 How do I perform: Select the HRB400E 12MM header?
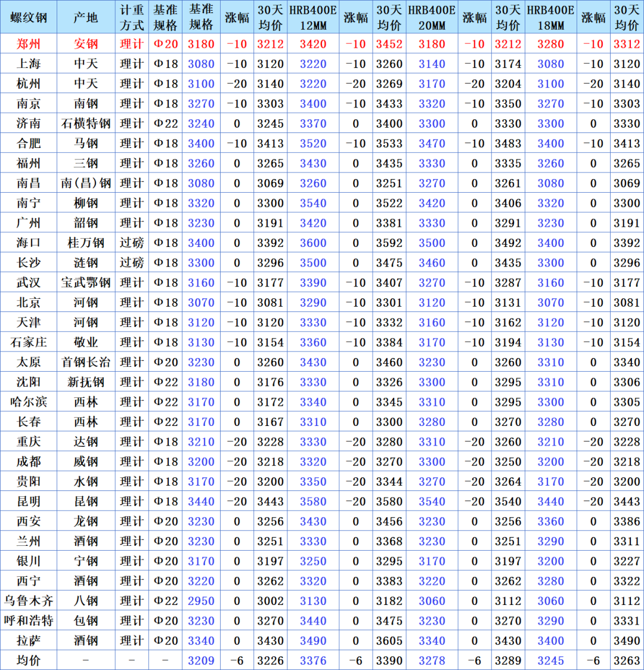pos(313,17)
